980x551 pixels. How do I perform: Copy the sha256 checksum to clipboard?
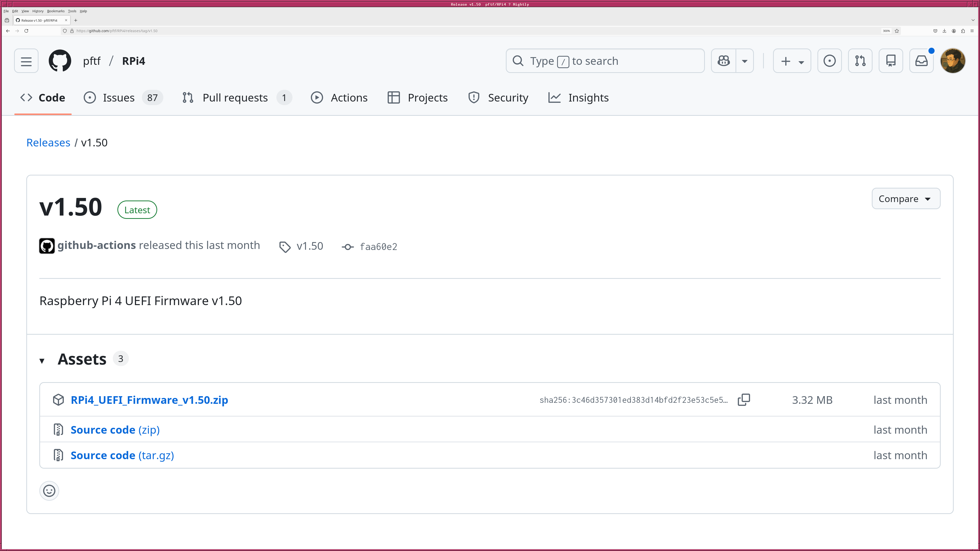point(744,400)
